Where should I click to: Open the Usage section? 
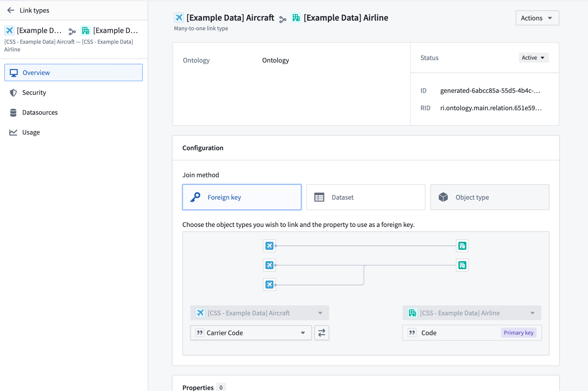pyautogui.click(x=73, y=132)
